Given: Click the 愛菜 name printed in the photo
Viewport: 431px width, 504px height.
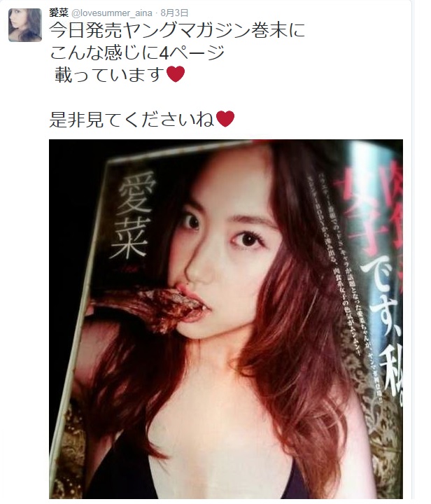Looking at the screenshot, I should point(132,216).
